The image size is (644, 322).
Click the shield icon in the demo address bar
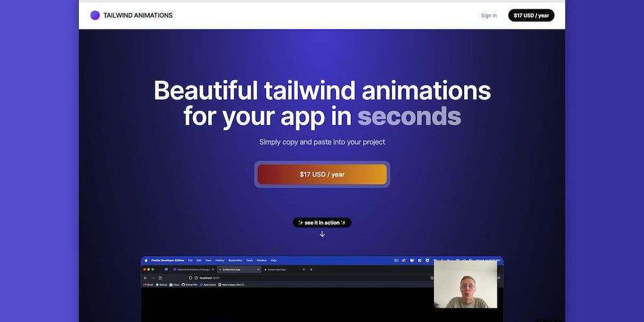tap(191, 278)
